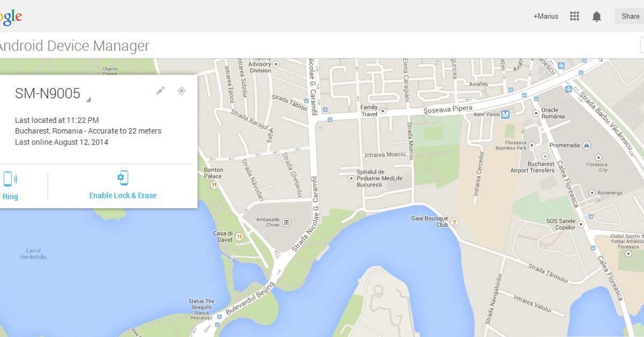This screenshot has width=644, height=337.
Task: Click the locate device crosshair icon
Action: click(181, 91)
